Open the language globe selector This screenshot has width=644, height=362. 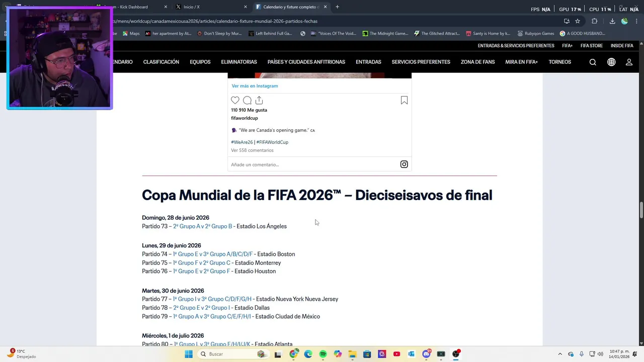click(611, 62)
